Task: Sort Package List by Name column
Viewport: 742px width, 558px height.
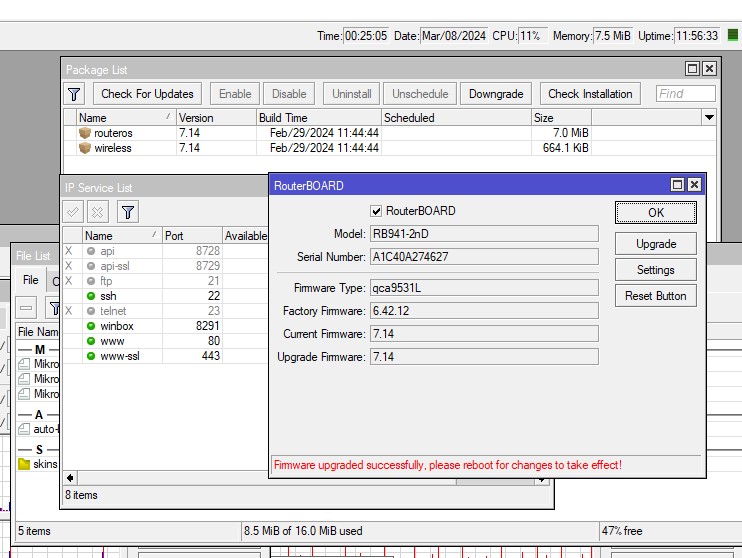Action: (125, 117)
